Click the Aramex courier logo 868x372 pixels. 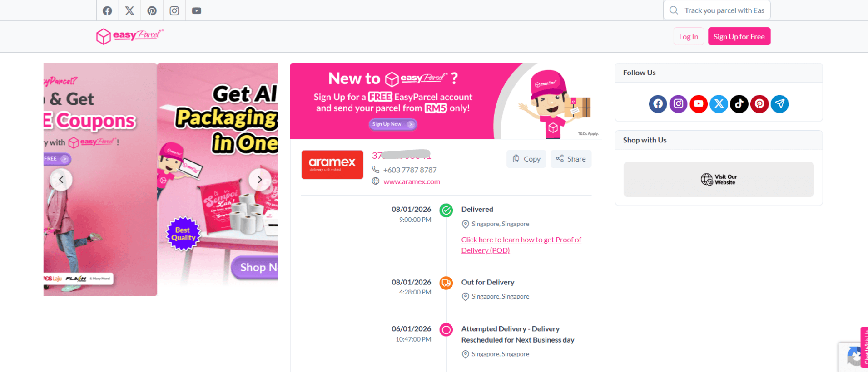pyautogui.click(x=332, y=164)
